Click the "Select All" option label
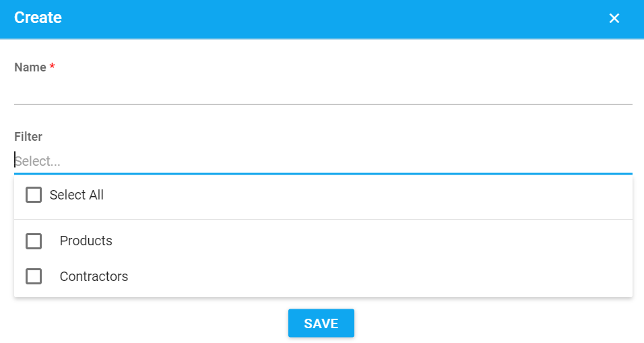 (77, 195)
